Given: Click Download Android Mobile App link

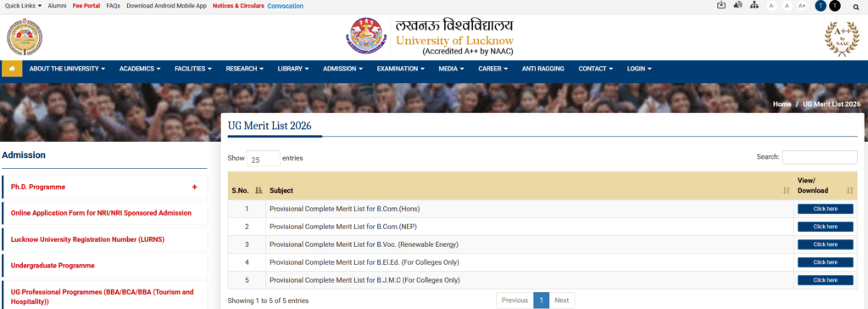Looking at the screenshot, I should 167,6.
